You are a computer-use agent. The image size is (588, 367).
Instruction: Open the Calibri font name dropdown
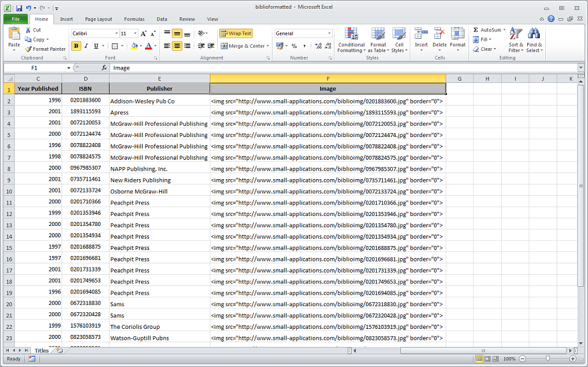tap(116, 33)
